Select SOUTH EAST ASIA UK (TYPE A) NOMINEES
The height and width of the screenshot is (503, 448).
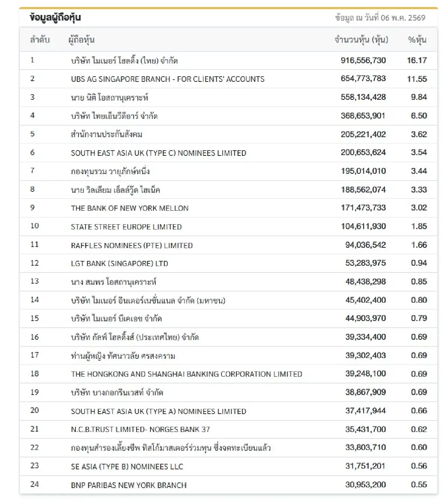pyautogui.click(x=159, y=411)
